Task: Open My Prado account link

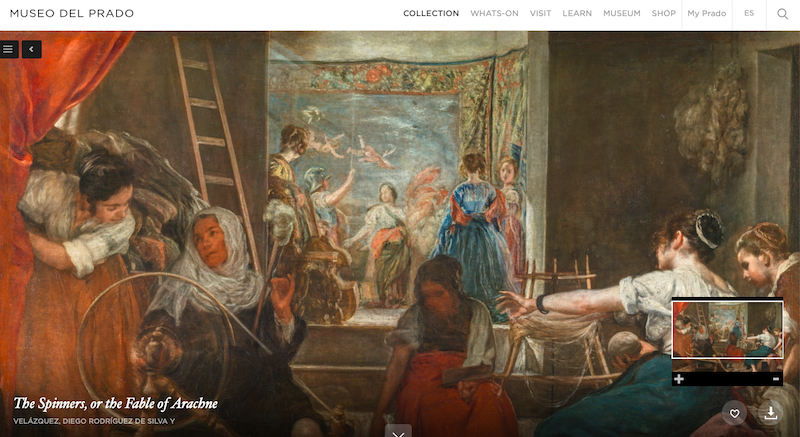Action: pyautogui.click(x=707, y=13)
